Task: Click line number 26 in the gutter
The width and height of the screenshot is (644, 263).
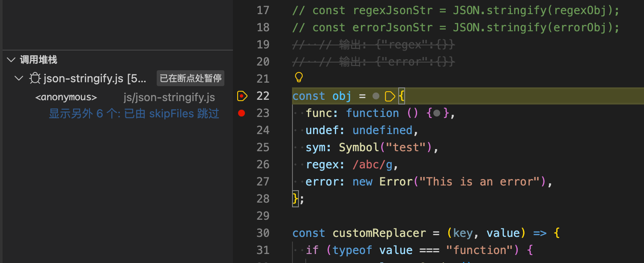Action: (263, 164)
